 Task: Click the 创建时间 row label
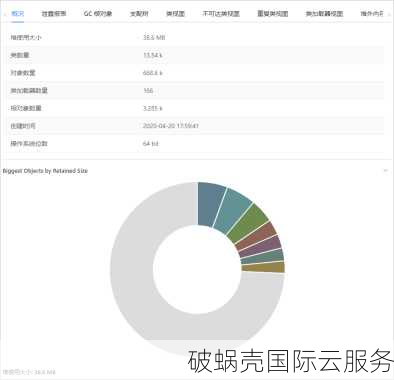point(23,126)
